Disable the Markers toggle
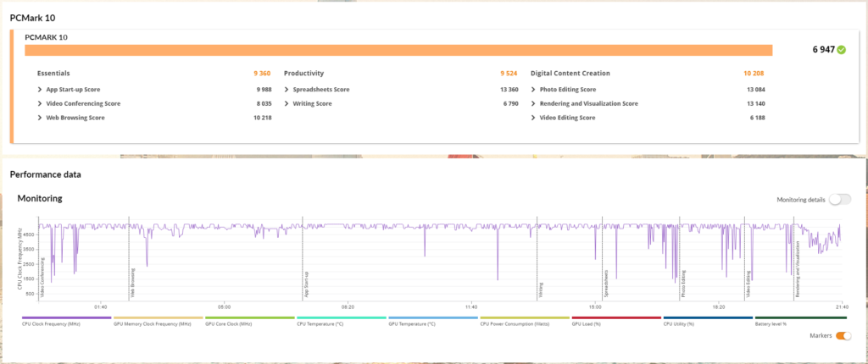The image size is (868, 364). [x=843, y=336]
